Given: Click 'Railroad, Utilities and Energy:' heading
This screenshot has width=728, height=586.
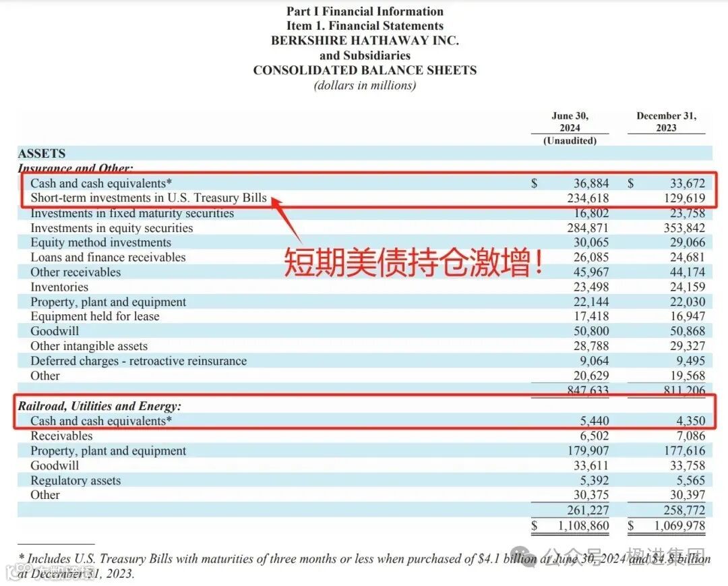Looking at the screenshot, I should pyautogui.click(x=99, y=407).
